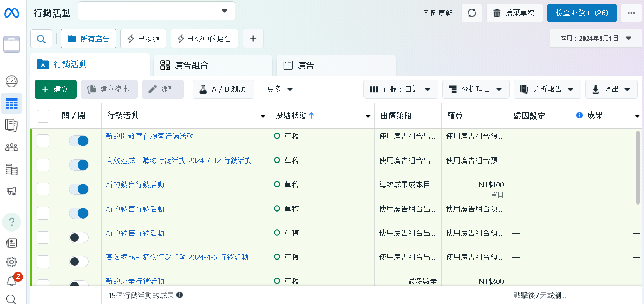Viewport: 644px width, 304px height.
Task: Click the search magnifier filter button
Action: click(x=41, y=39)
